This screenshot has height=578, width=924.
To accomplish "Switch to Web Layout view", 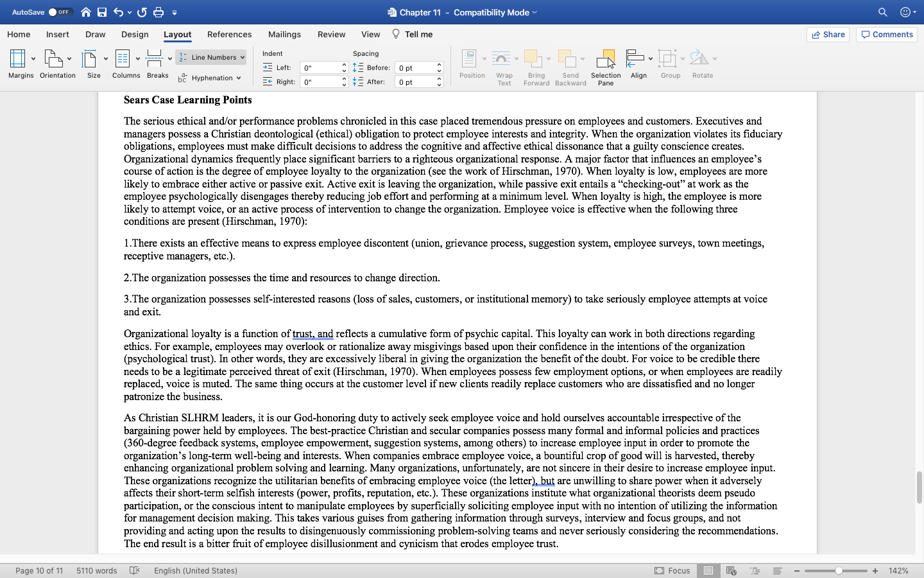I will pos(731,570).
